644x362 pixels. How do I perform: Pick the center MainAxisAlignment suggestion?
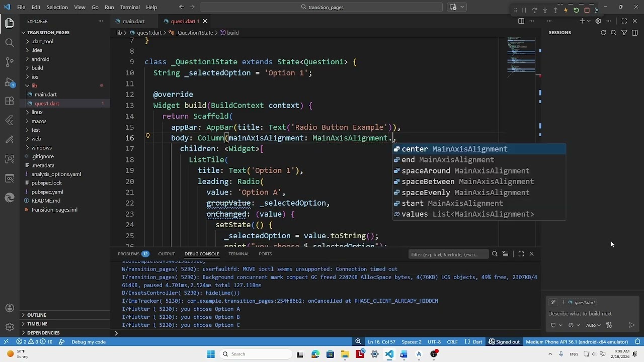479,149
